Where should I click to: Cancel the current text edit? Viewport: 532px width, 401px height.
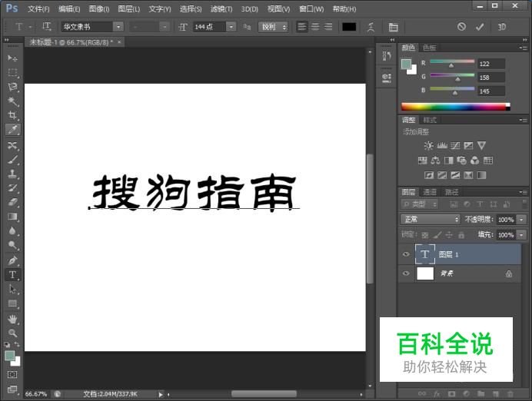461,27
